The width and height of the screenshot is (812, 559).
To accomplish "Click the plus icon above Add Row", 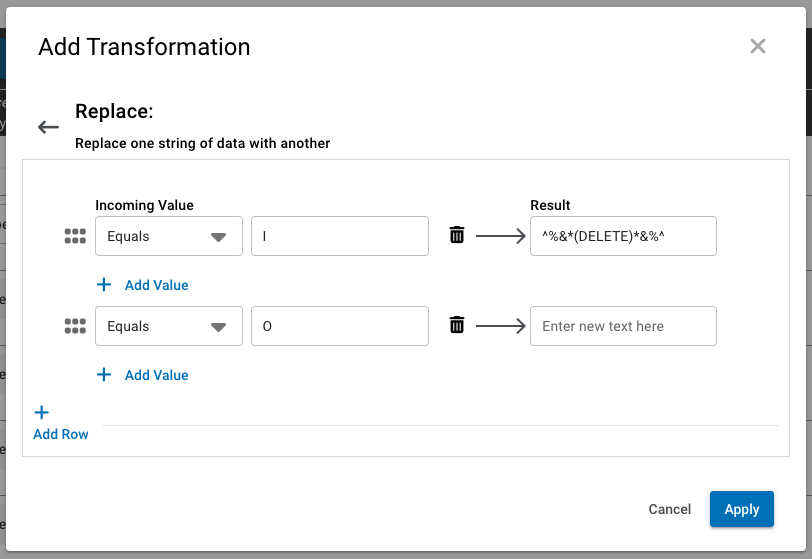I will click(x=41, y=412).
